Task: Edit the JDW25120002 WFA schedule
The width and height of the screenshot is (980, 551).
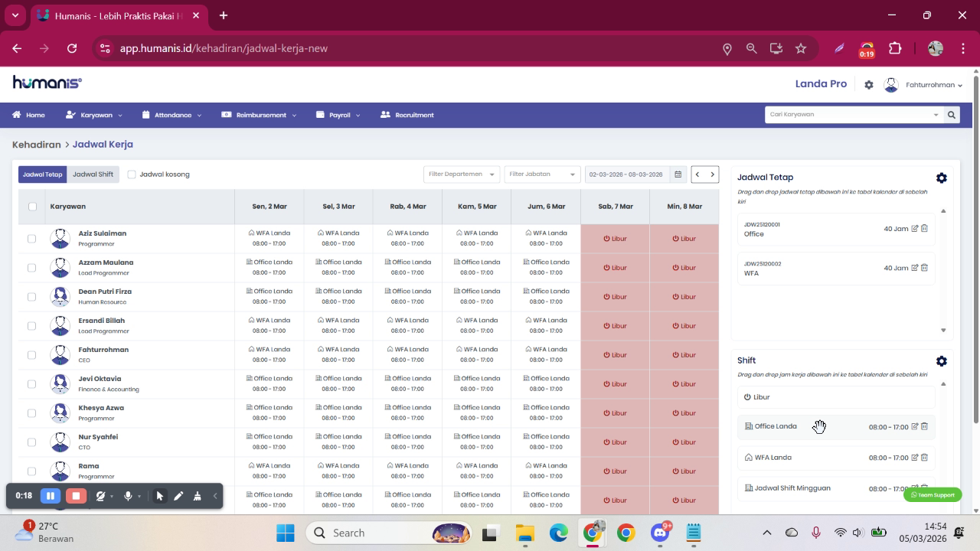Action: 915,268
